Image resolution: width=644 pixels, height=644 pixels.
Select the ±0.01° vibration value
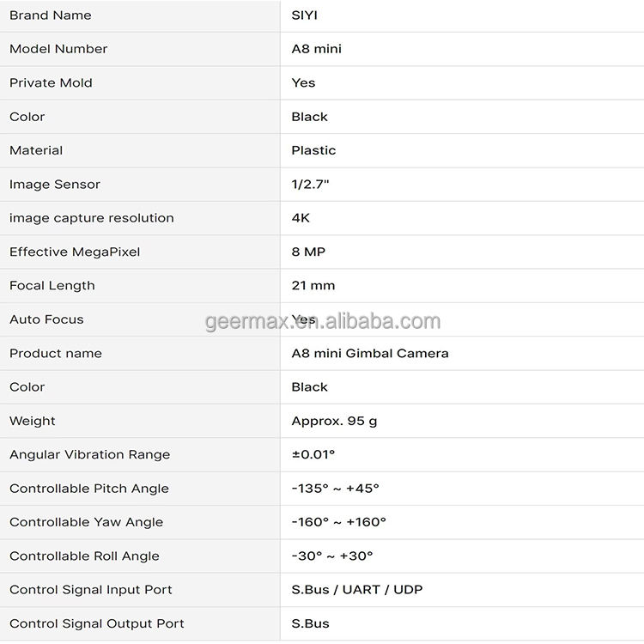pos(313,455)
